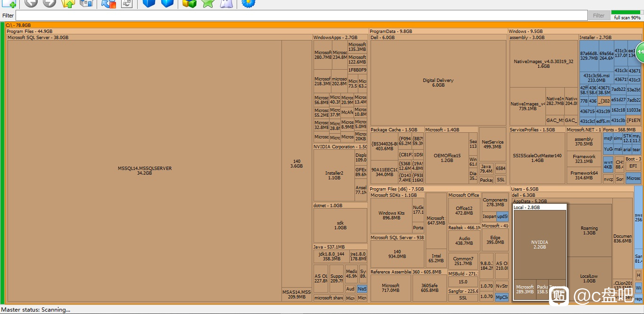Select the Digital Delivery 6.0GB block
This screenshot has height=314, width=644.
coord(438,83)
